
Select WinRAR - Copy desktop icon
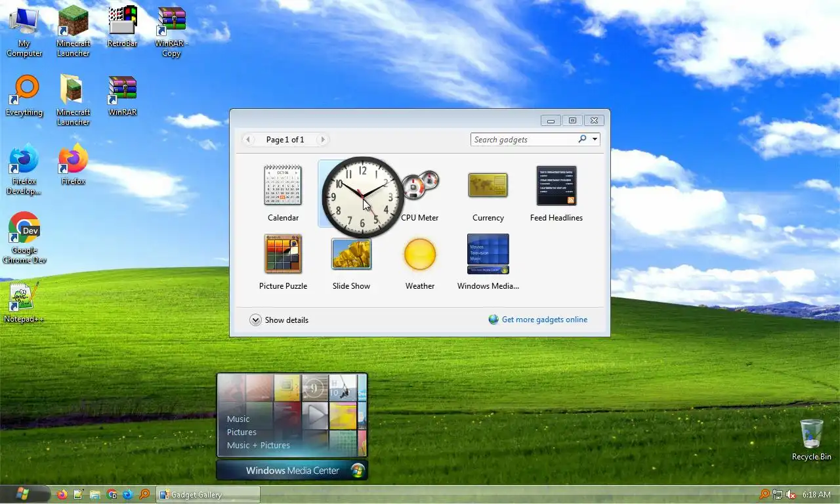click(171, 32)
